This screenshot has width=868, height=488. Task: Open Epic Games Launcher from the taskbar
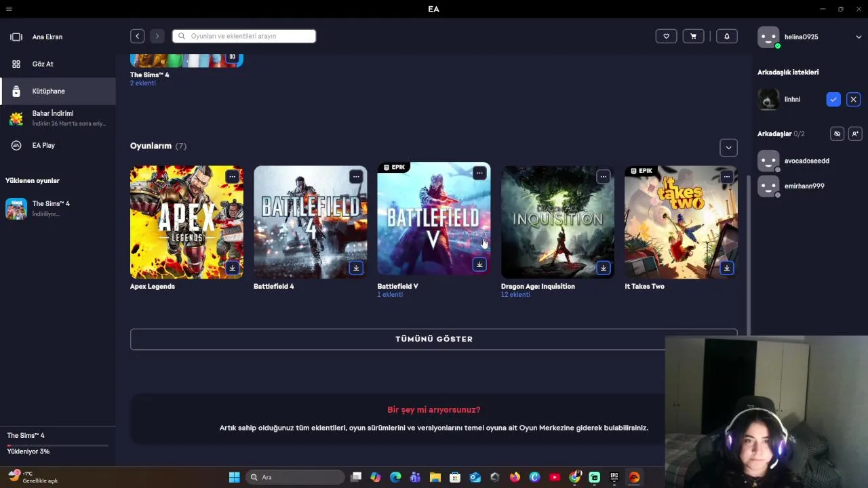tap(614, 477)
